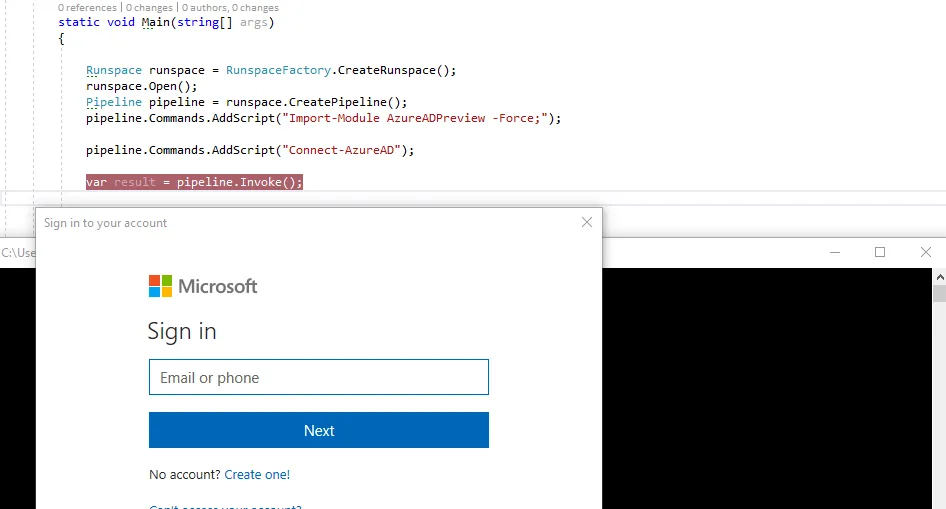Click the 0 changes CodeLens text
Screen dimensions: 946x509
(150, 7)
